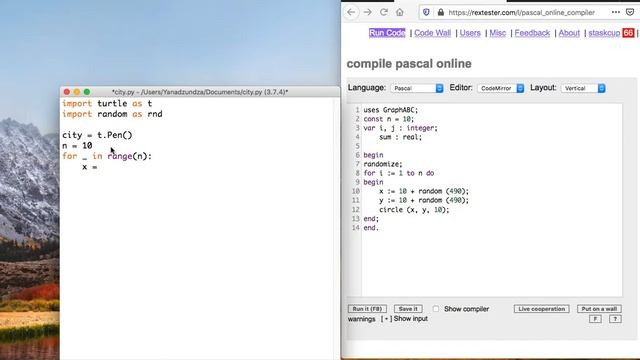
Task: Click the 'randomize;' code line
Action: click(x=382, y=164)
